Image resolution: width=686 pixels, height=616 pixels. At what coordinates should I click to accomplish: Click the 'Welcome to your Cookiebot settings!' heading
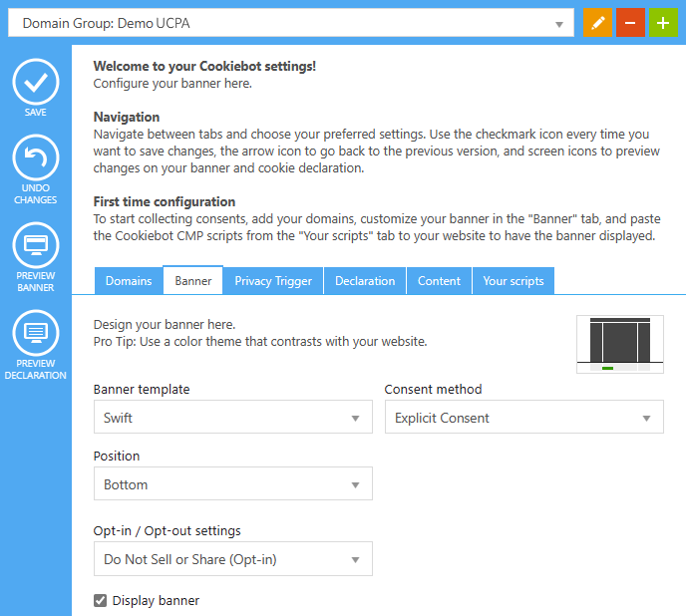pyautogui.click(x=204, y=66)
